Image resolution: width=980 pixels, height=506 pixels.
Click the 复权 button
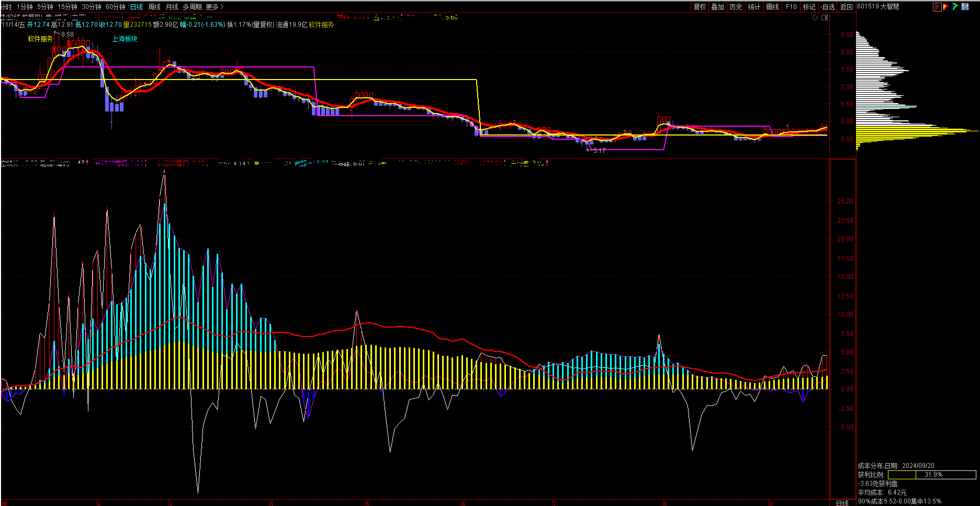[x=700, y=7]
